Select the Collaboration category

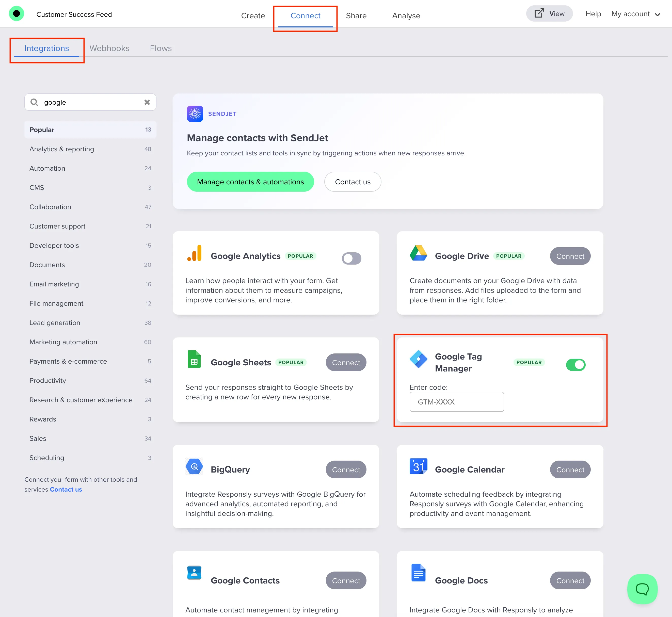90,207
